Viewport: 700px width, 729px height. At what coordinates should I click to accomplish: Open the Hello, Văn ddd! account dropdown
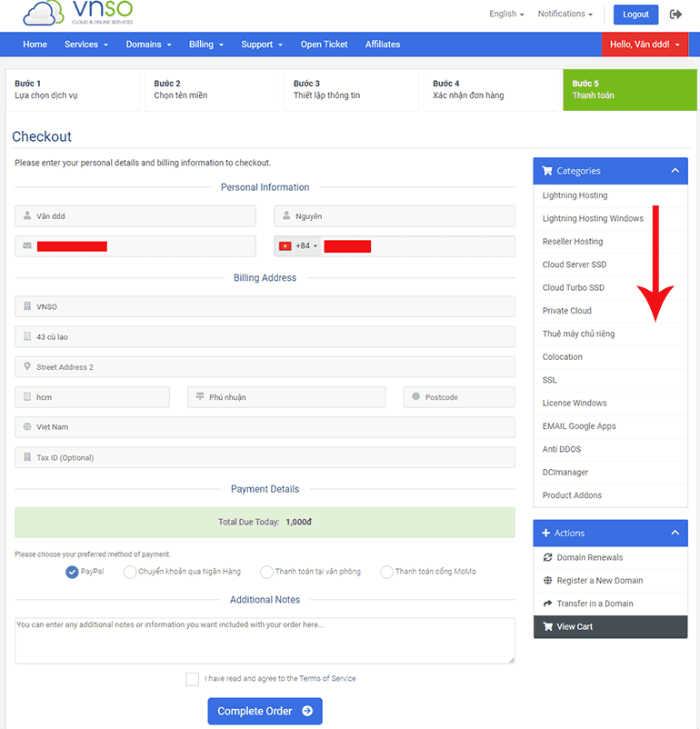[645, 45]
